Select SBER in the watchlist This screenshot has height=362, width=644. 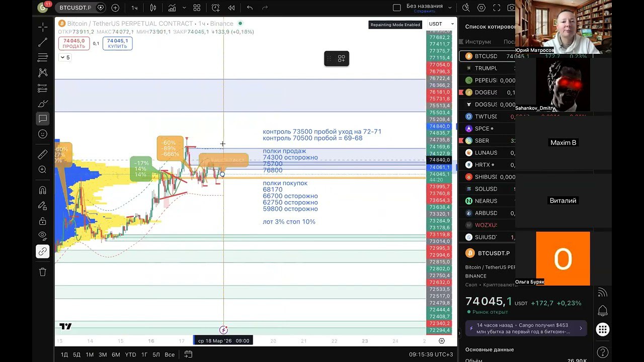coord(481,141)
